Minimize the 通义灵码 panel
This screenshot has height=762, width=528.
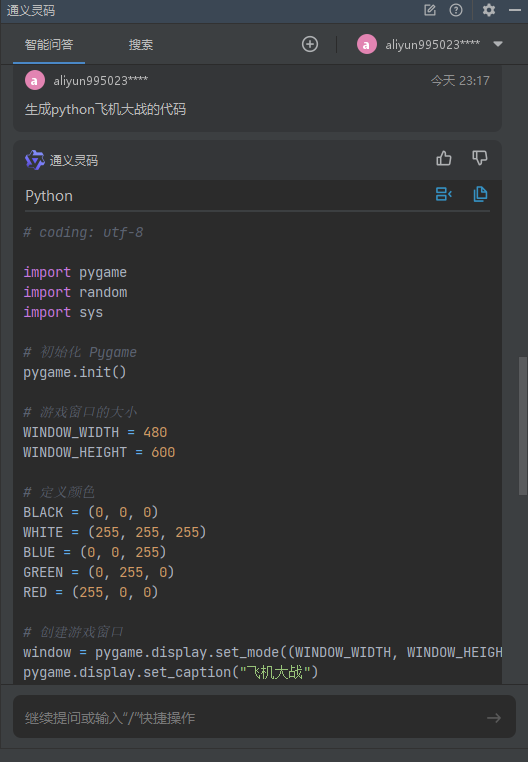pos(515,10)
